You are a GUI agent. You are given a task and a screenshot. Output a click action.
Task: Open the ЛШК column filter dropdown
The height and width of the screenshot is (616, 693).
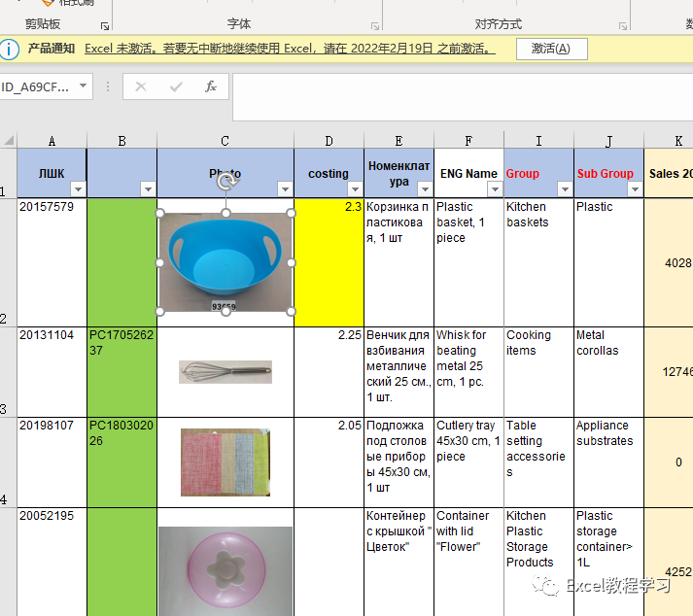78,189
